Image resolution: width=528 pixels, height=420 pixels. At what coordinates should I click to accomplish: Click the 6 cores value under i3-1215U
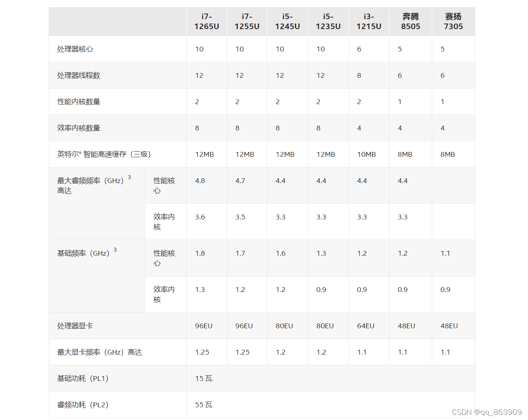[x=359, y=49]
